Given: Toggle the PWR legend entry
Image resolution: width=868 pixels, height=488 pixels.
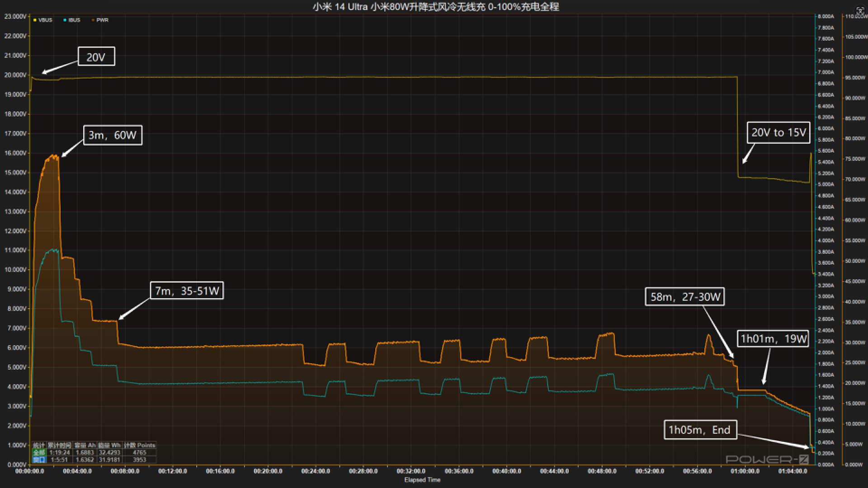Looking at the screenshot, I should click(x=100, y=20).
